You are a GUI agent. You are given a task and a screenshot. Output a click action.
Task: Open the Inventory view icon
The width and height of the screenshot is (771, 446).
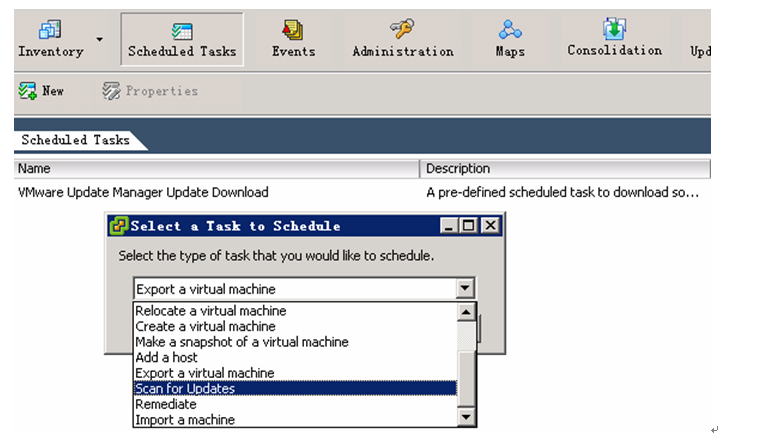pos(50,30)
